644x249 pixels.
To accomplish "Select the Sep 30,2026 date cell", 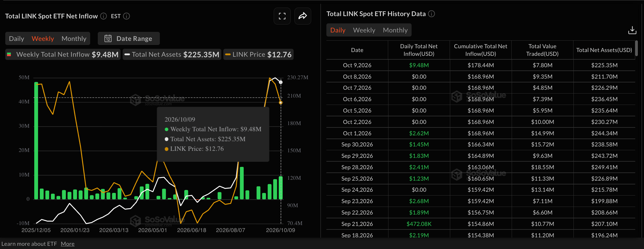I will click(357, 144).
